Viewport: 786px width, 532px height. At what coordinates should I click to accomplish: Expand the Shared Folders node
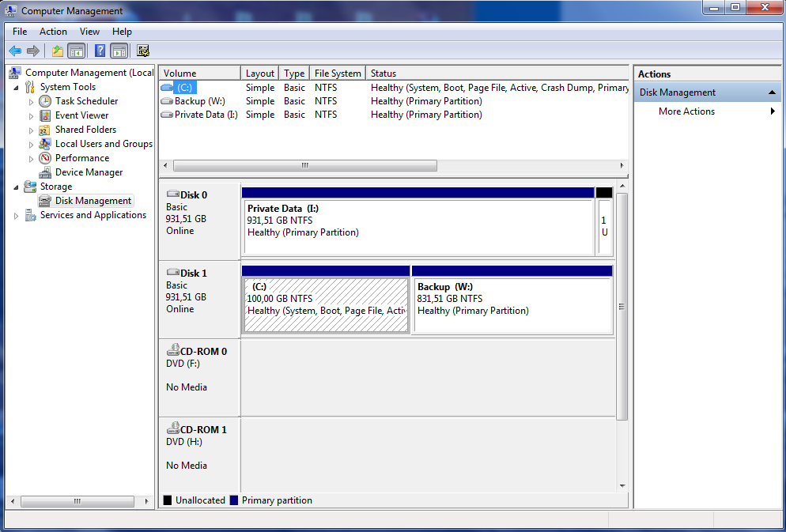point(31,130)
